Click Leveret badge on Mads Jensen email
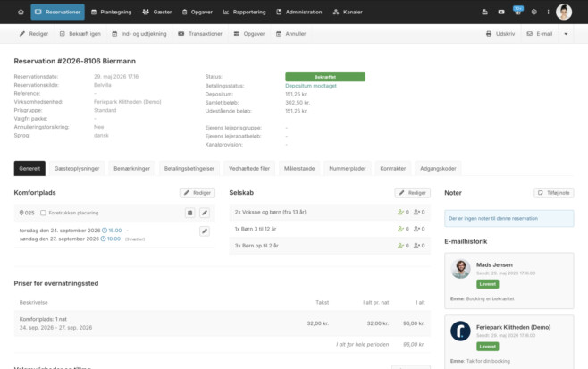Viewport: 588px width, 369px height. tap(488, 284)
